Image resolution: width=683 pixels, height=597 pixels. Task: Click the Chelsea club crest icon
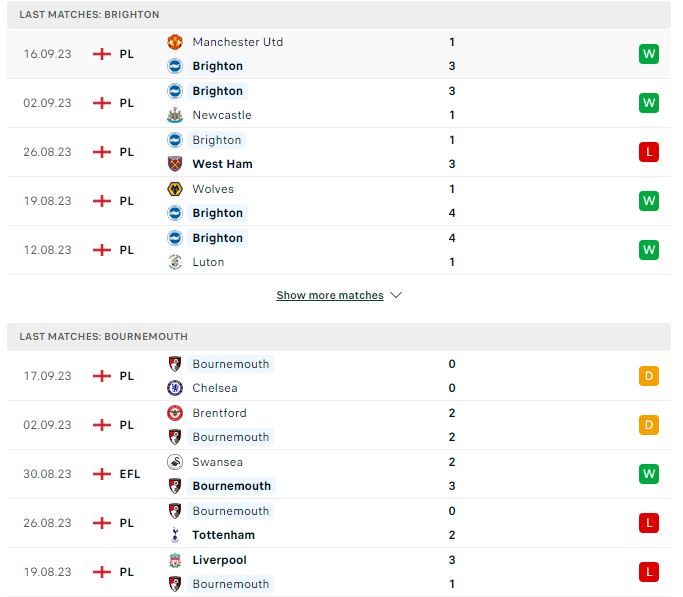coord(175,388)
